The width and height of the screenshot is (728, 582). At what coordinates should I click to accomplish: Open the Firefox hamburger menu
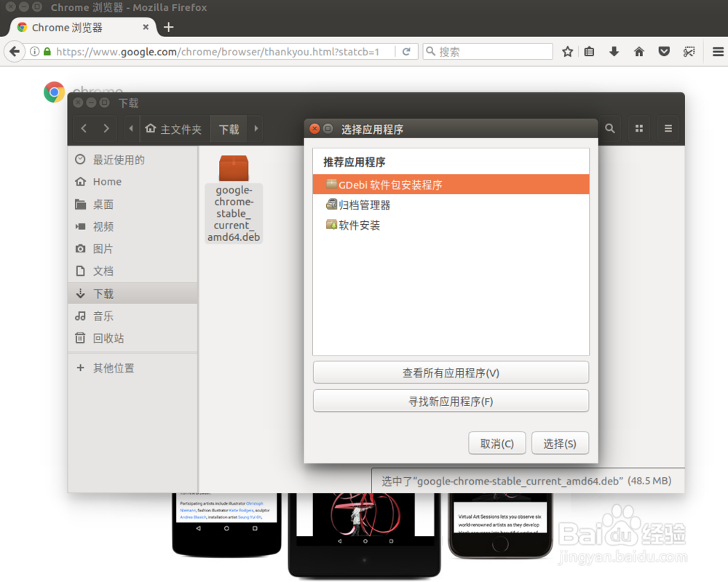718,51
